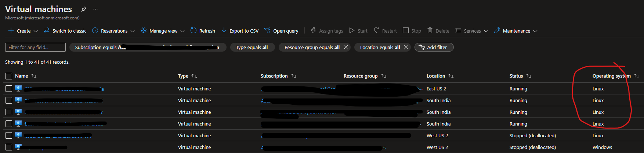Switch to classic view

point(65,31)
